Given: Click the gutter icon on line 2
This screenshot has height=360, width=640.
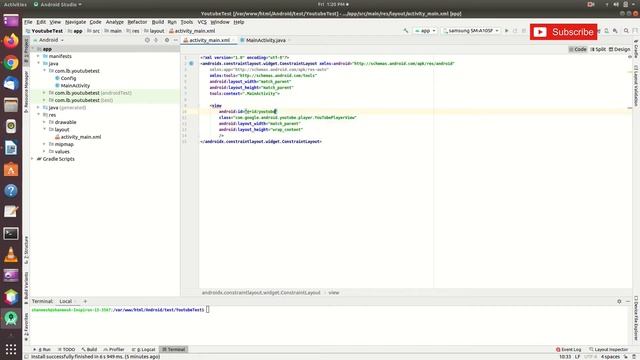Looking at the screenshot, I should (191, 63).
